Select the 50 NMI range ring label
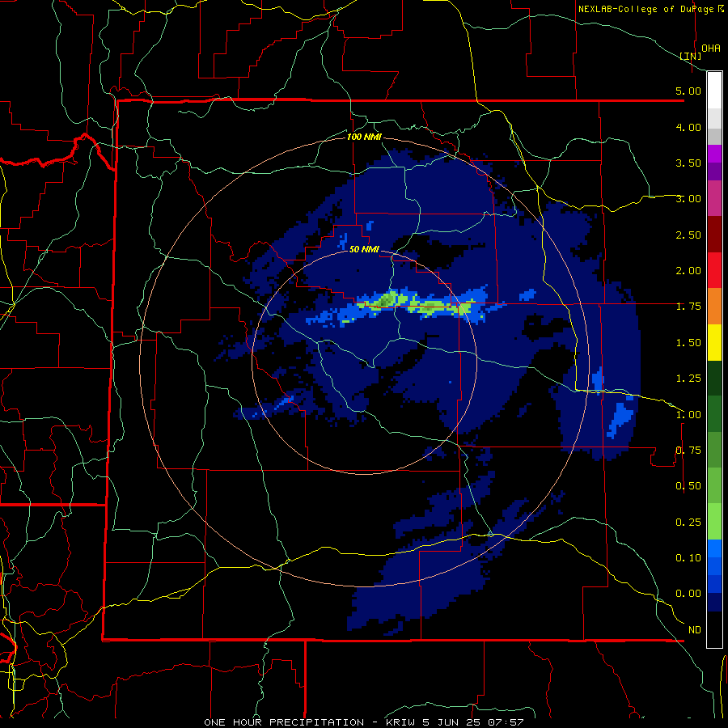This screenshot has height=728, width=728. coord(364,249)
